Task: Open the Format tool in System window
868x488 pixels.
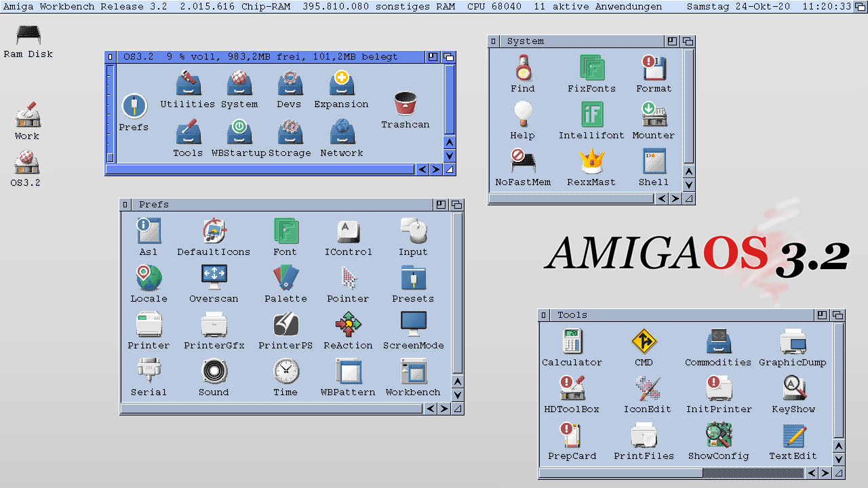Action: 652,68
